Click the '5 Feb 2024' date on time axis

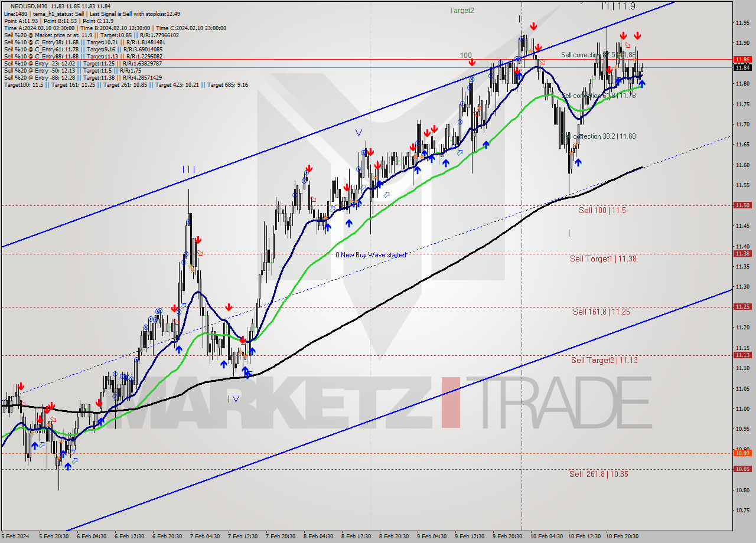(x=14, y=537)
